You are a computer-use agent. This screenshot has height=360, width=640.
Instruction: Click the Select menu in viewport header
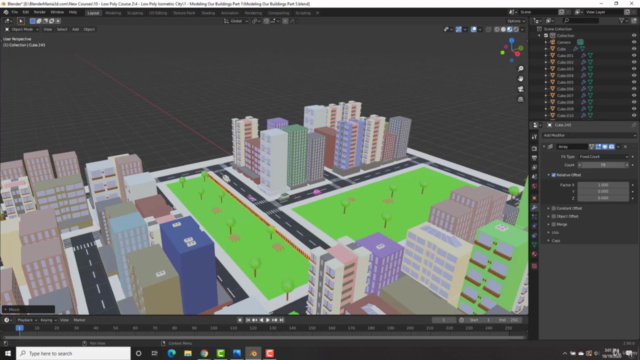(x=62, y=29)
